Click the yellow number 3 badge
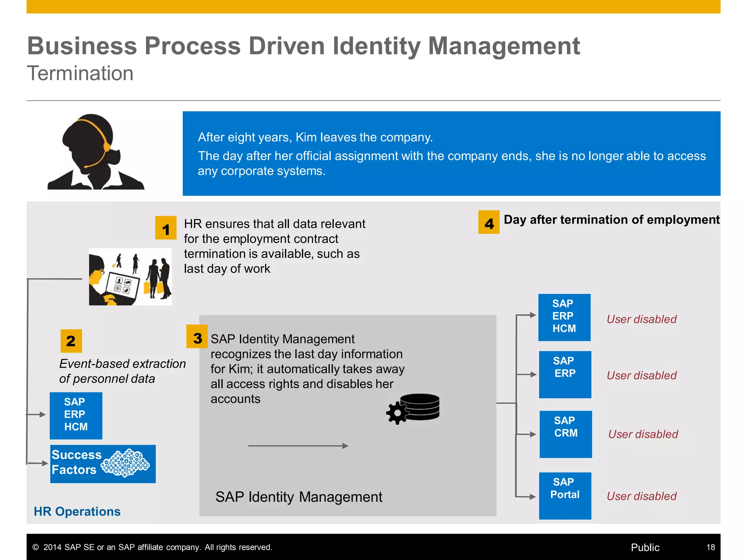Viewport: 747px width, 560px height. (197, 337)
